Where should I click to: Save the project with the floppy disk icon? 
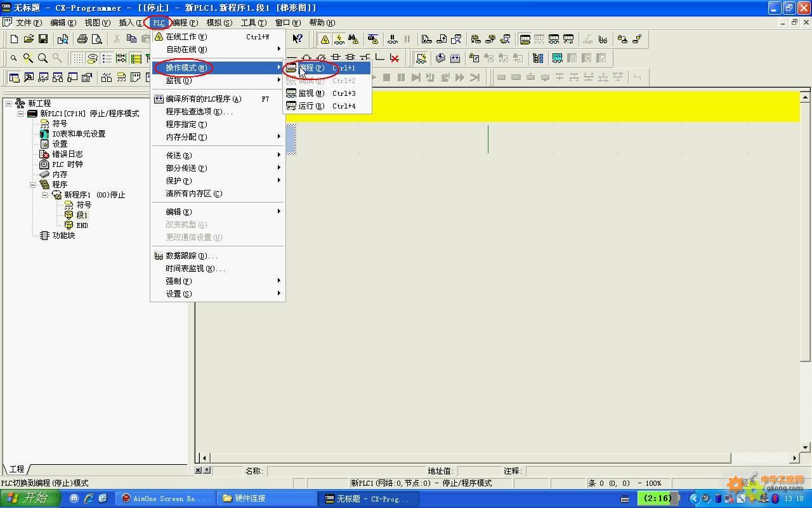tap(43, 39)
